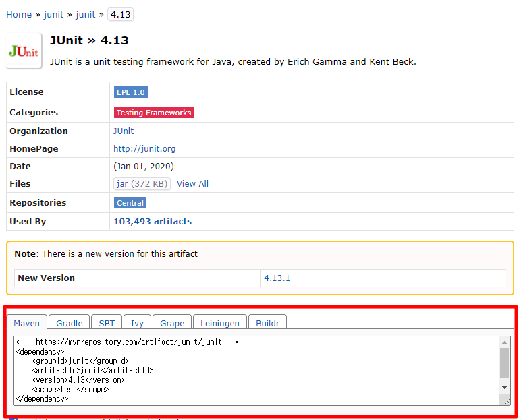Image resolution: width=519 pixels, height=420 pixels.
Task: Switch to the Ivy tab
Action: pyautogui.click(x=137, y=323)
